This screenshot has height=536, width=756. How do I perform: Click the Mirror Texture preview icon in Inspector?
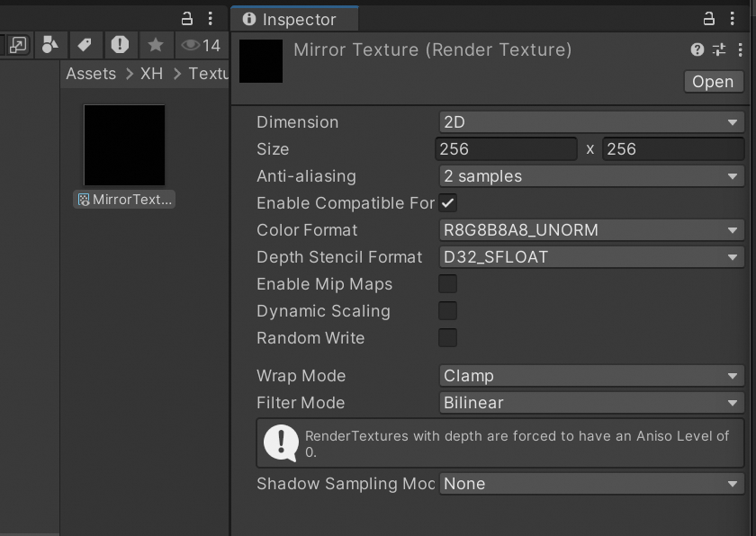click(261, 61)
